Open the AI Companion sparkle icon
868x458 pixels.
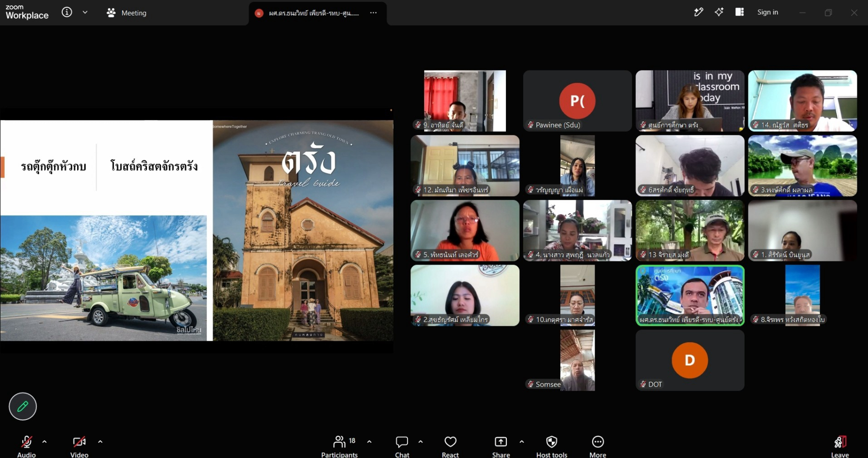click(x=719, y=13)
